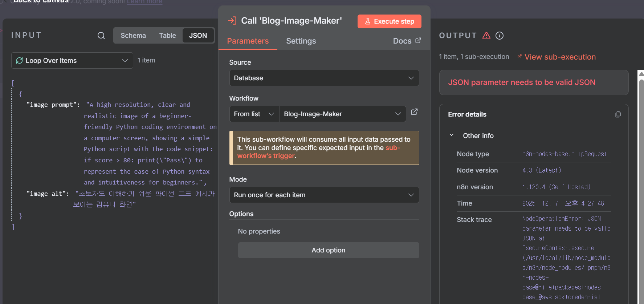Select the JSON input view
This screenshot has width=644, height=304.
pos(198,36)
